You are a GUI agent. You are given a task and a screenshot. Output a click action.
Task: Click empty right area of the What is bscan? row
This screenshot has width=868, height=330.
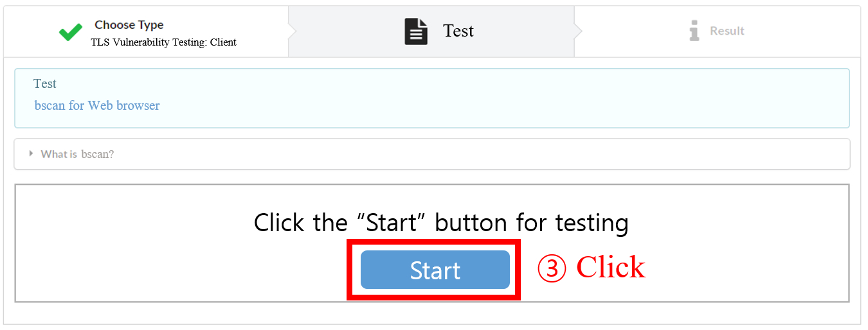[x=514, y=154]
